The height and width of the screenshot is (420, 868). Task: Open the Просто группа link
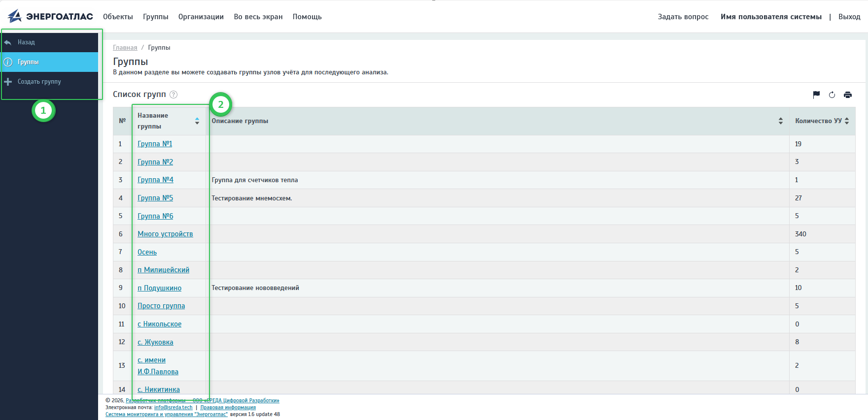161,306
